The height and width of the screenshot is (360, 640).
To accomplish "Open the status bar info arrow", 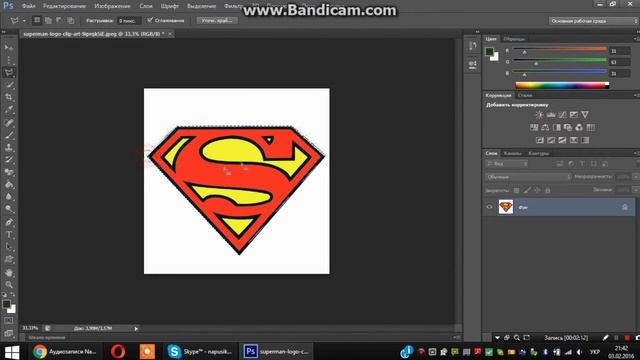I will [x=136, y=329].
